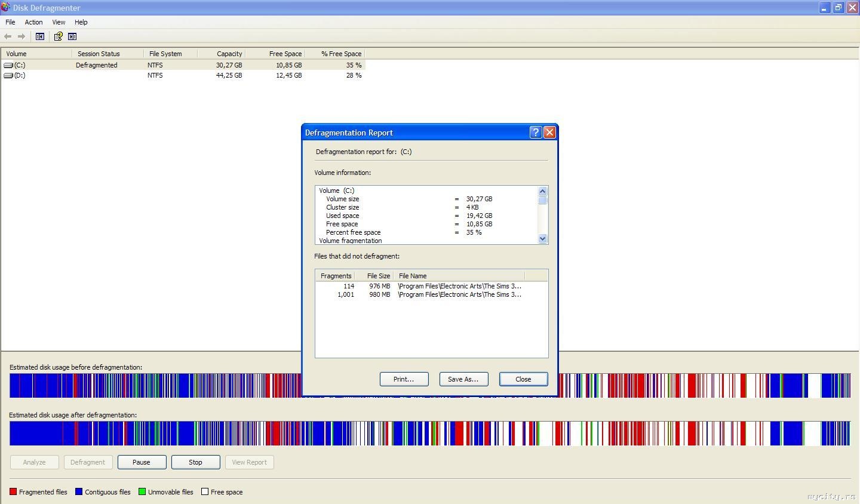This screenshot has height=504, width=860.
Task: Click the "Contiguous files" legend label
Action: 107,492
